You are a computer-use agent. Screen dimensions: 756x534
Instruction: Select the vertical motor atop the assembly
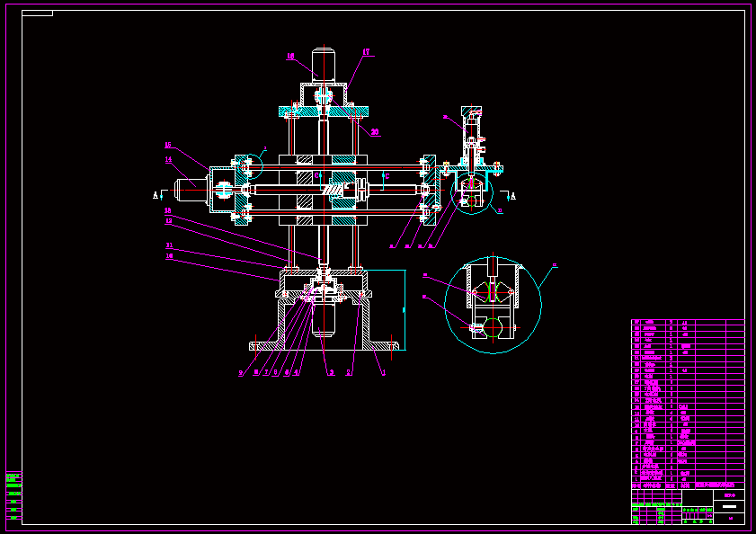click(x=324, y=65)
